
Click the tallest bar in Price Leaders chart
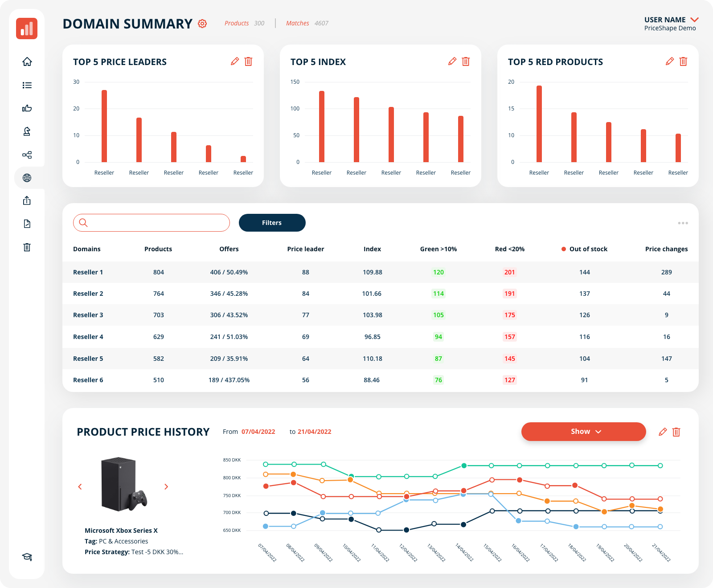click(x=104, y=126)
